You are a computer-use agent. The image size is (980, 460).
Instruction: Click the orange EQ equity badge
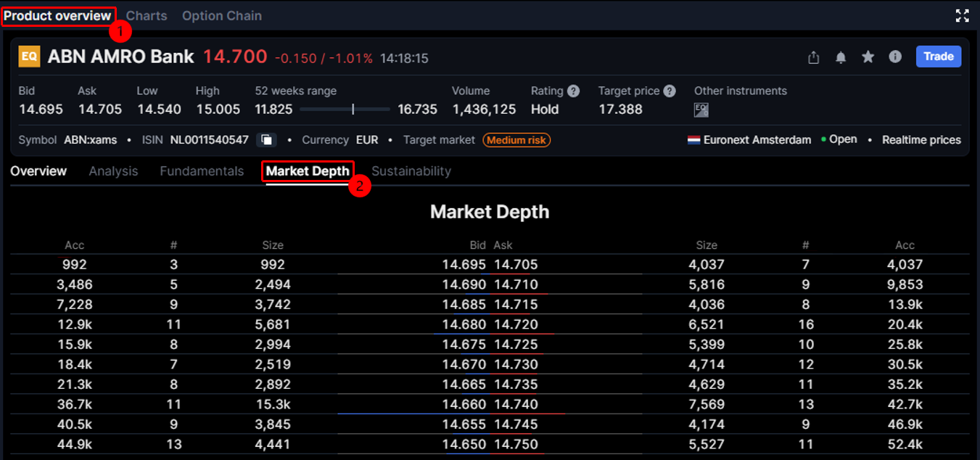[29, 57]
